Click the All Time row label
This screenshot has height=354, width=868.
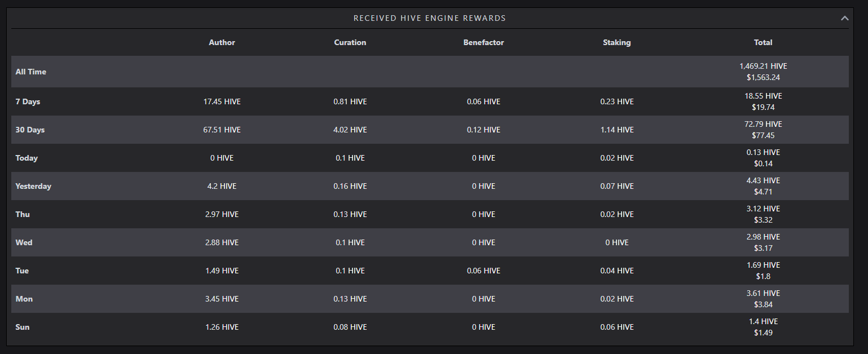[31, 72]
